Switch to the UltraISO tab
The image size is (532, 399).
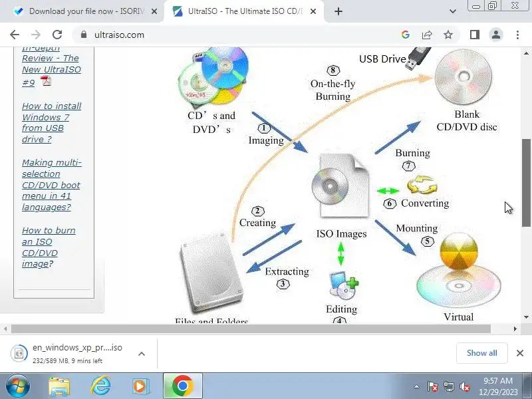244,11
